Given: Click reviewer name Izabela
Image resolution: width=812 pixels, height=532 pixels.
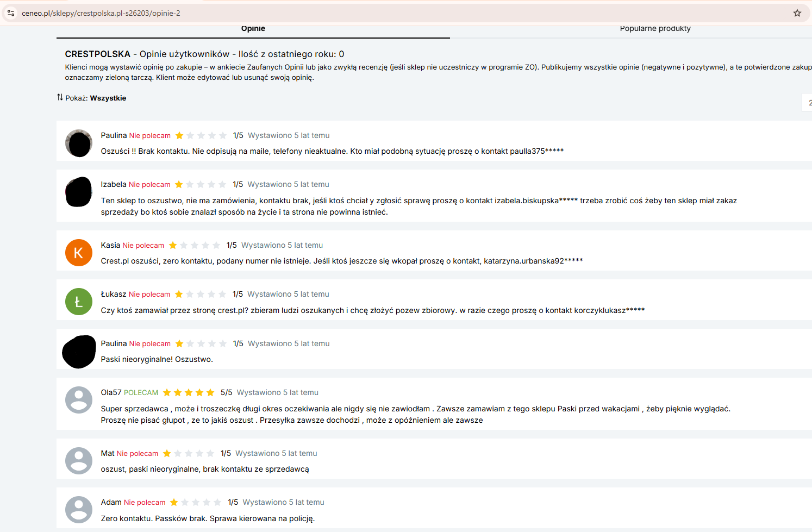Looking at the screenshot, I should coord(114,185).
